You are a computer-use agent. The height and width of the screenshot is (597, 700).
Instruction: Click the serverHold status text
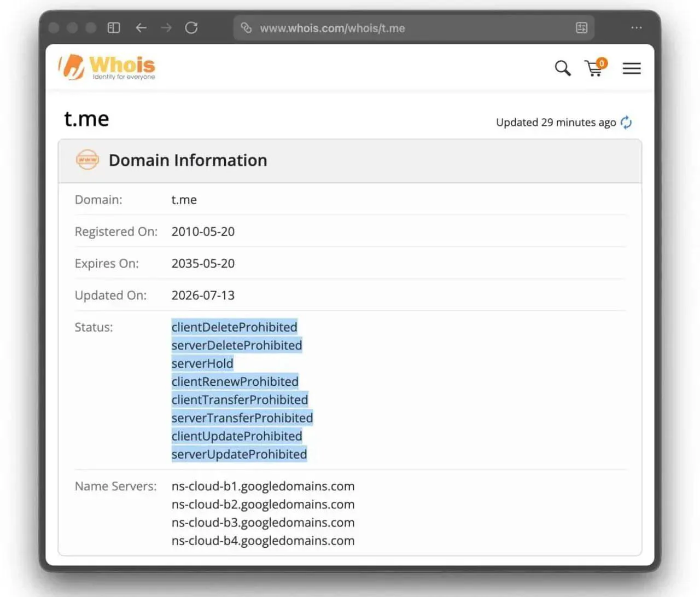[x=202, y=363]
